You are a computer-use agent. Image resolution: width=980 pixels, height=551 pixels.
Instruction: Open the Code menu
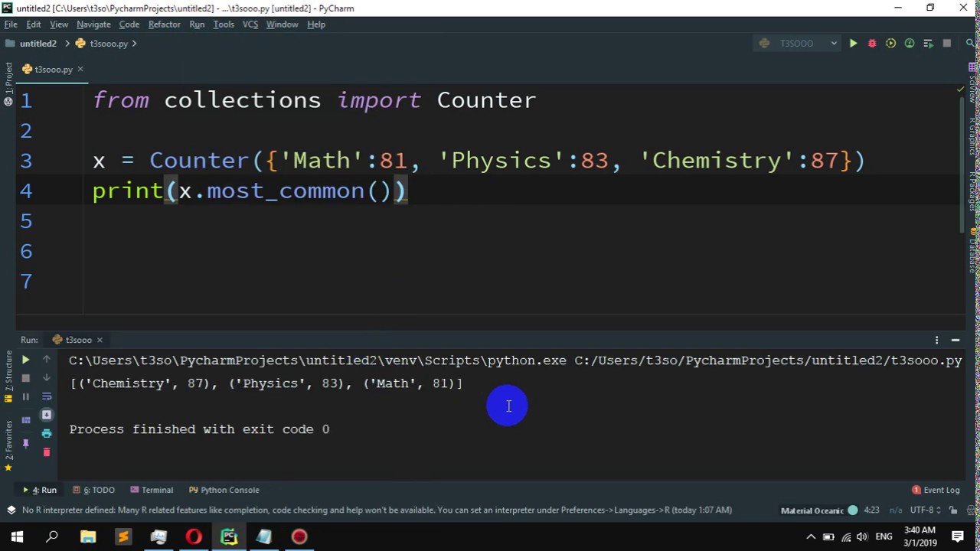[129, 24]
